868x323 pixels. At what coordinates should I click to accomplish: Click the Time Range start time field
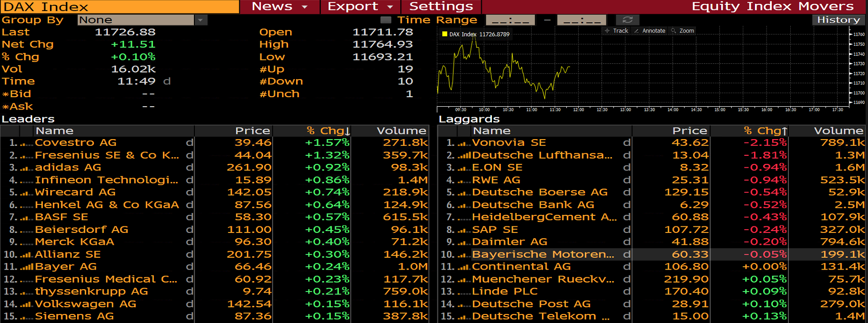click(x=510, y=20)
